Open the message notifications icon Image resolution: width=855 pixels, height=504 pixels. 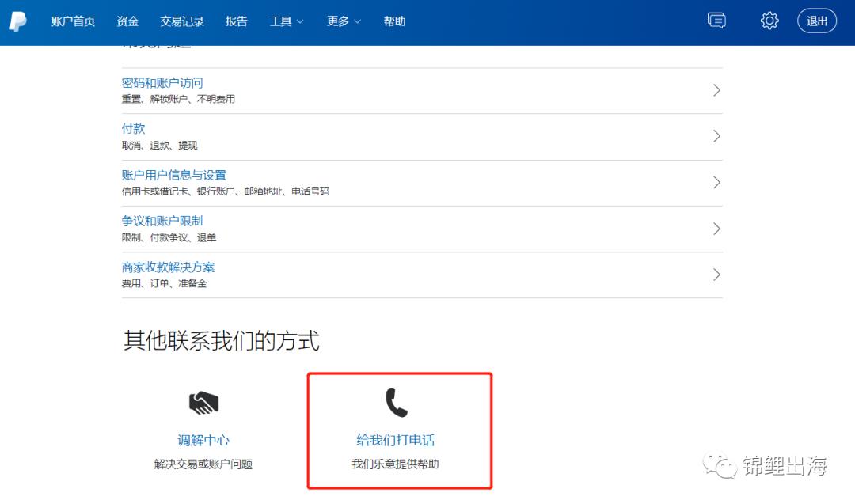tap(716, 21)
